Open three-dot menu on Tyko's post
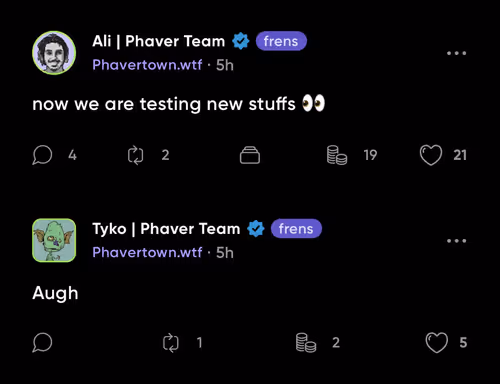500x384 pixels. 456,241
